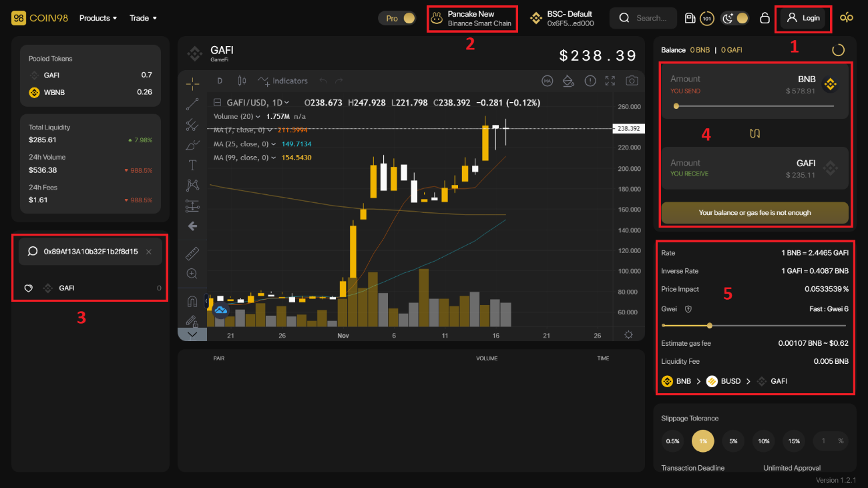Clear token address search field
The width and height of the screenshot is (868, 488).
[x=149, y=252]
